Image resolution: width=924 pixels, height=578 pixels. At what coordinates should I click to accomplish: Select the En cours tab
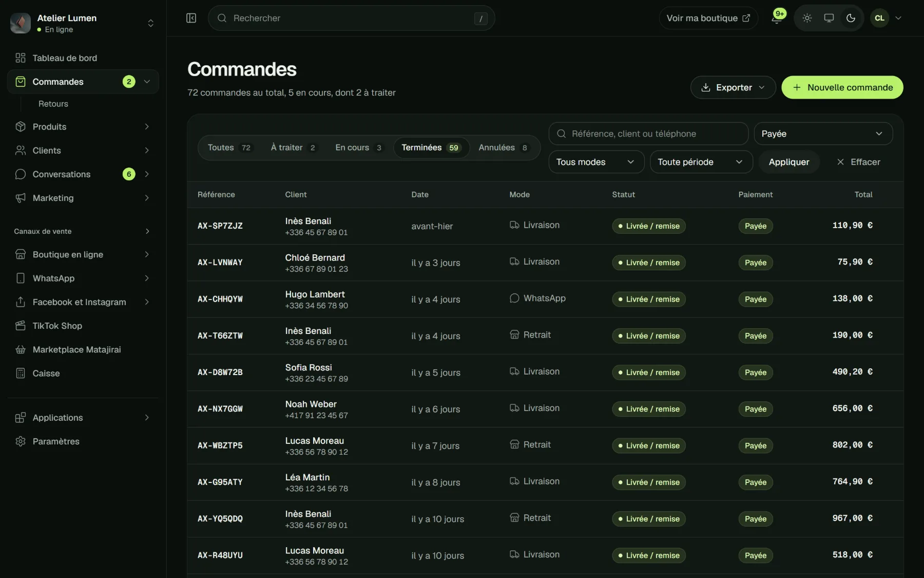(359, 147)
